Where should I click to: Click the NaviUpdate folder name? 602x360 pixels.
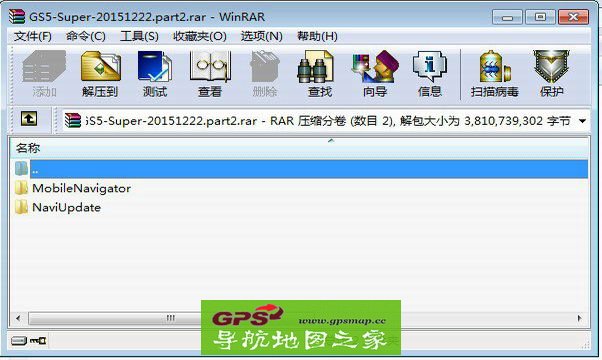coord(66,207)
